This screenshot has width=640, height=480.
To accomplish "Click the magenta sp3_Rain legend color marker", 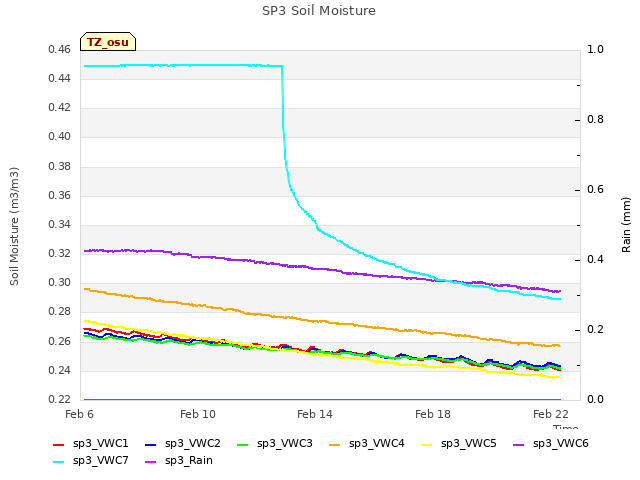I will pos(151,462).
